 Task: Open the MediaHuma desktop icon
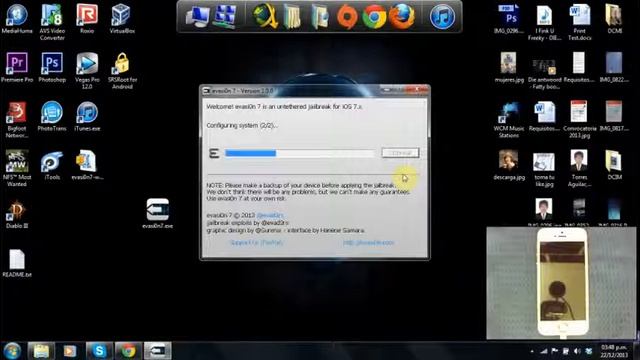[x=17, y=18]
